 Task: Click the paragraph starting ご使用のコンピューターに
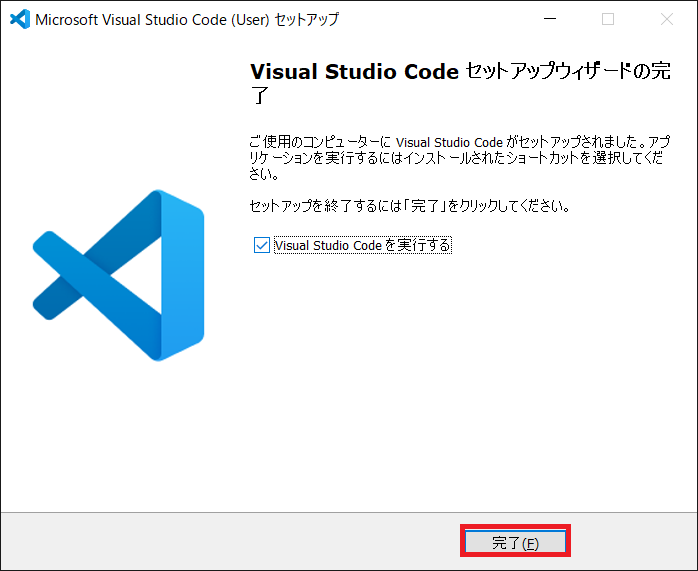pyautogui.click(x=459, y=158)
